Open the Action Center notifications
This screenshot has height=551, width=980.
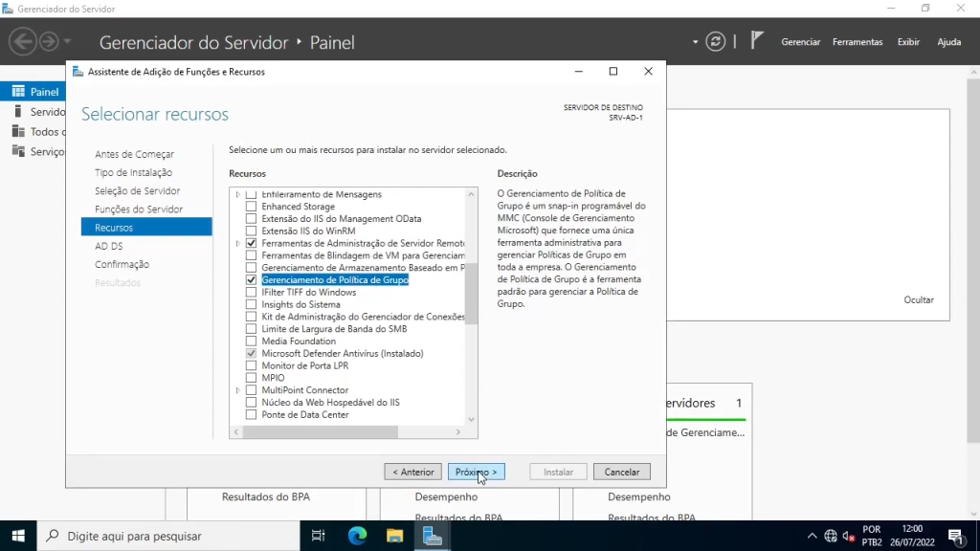point(956,536)
